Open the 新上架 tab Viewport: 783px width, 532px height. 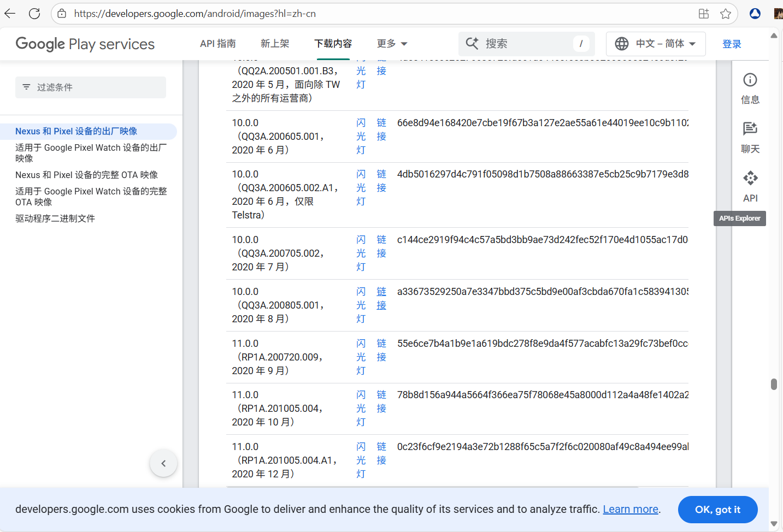tap(275, 44)
